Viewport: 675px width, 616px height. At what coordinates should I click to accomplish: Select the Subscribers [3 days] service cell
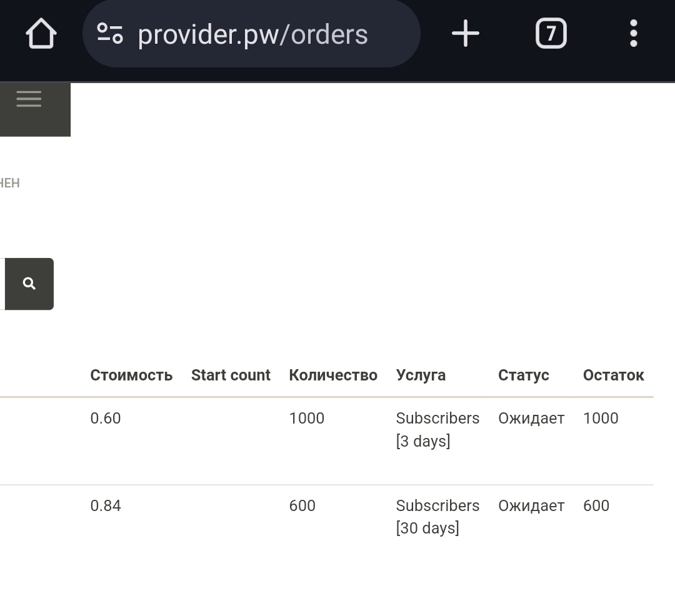coord(437,429)
